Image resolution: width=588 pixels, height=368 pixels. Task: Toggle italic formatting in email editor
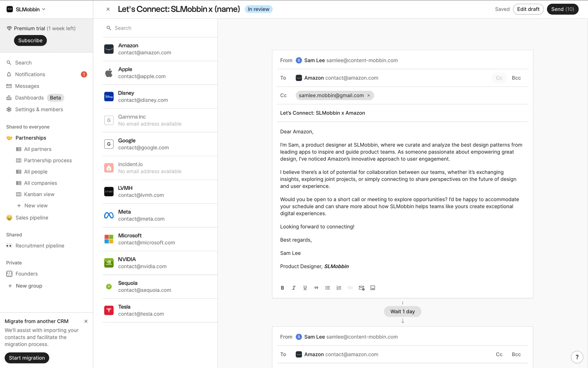294,288
